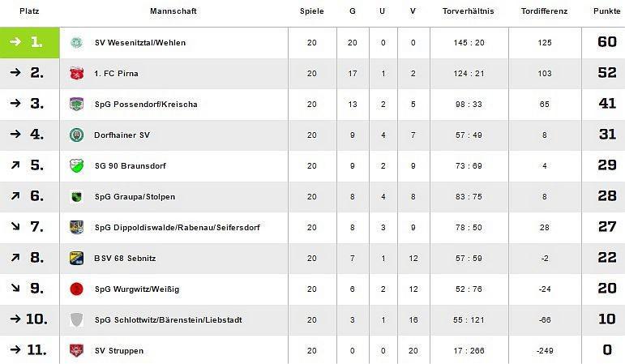Click SV Struppen red shield crest

pyautogui.click(x=77, y=351)
